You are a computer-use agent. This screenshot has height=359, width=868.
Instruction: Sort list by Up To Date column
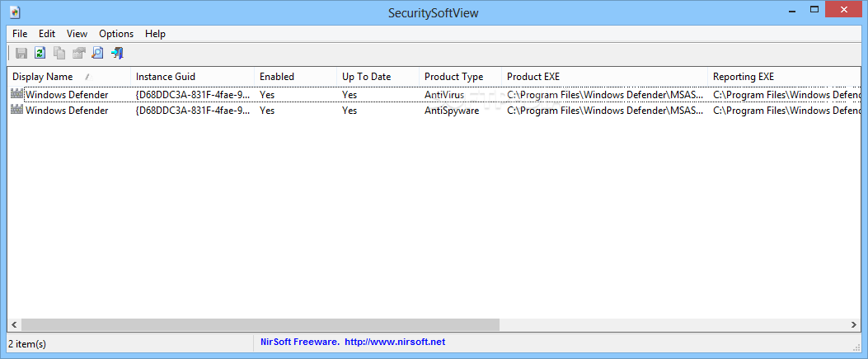pos(378,77)
